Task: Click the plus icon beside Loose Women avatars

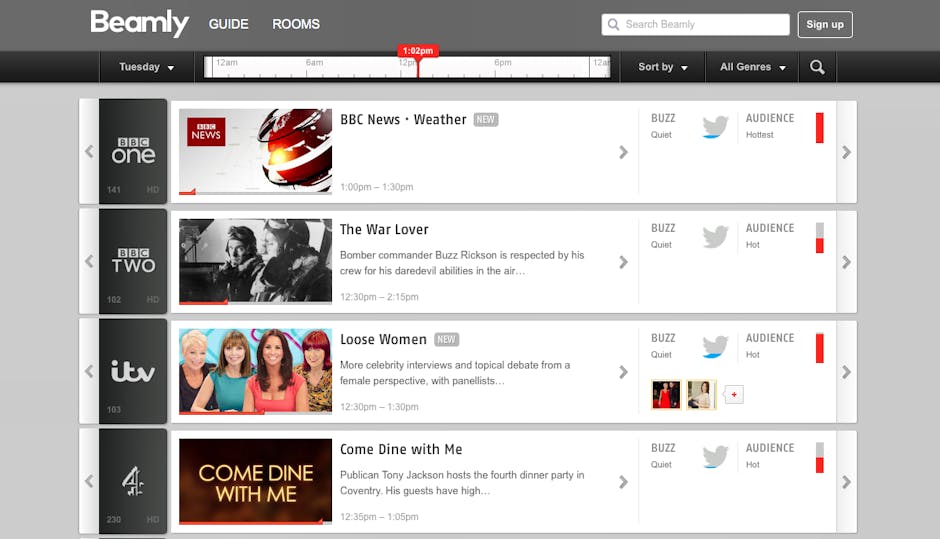Action: pyautogui.click(x=733, y=395)
